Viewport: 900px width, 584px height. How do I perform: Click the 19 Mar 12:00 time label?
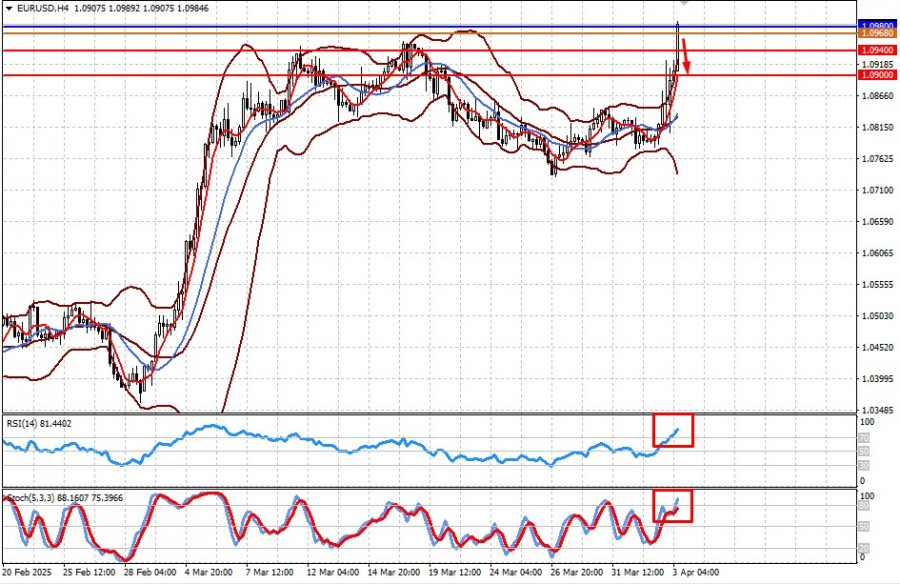coord(455,573)
